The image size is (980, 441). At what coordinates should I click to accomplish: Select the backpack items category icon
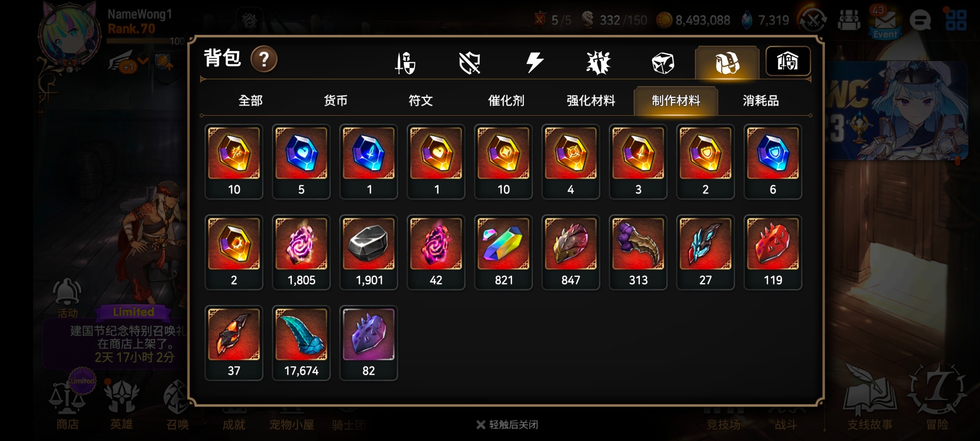727,63
